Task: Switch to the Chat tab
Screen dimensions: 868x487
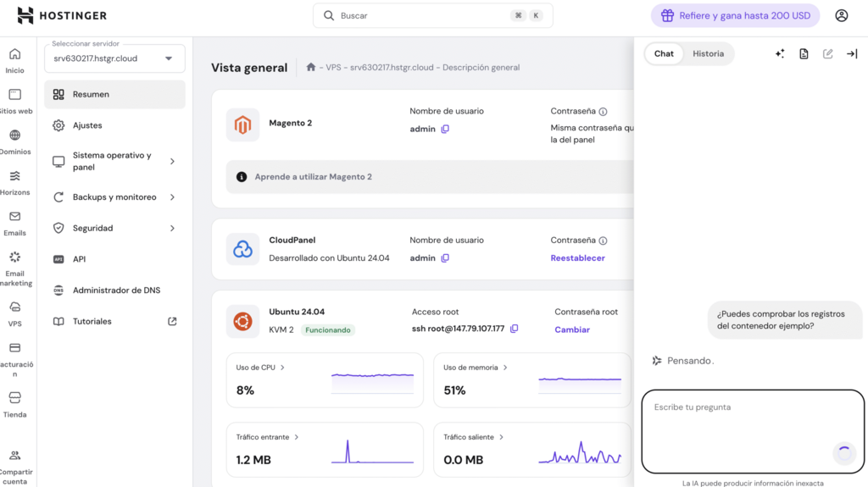Action: 664,53
